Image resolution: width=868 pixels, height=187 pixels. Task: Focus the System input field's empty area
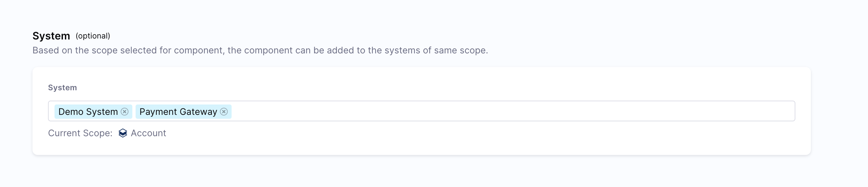tap(512, 111)
